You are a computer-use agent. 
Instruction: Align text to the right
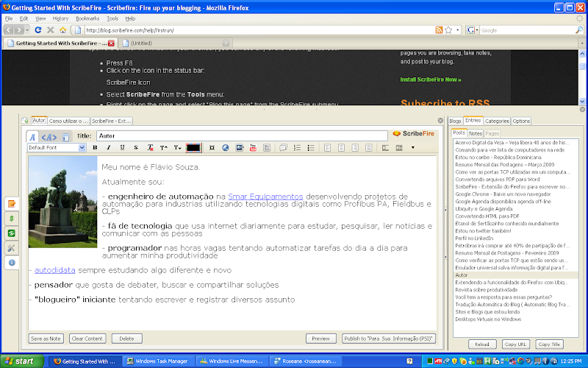tap(355, 148)
